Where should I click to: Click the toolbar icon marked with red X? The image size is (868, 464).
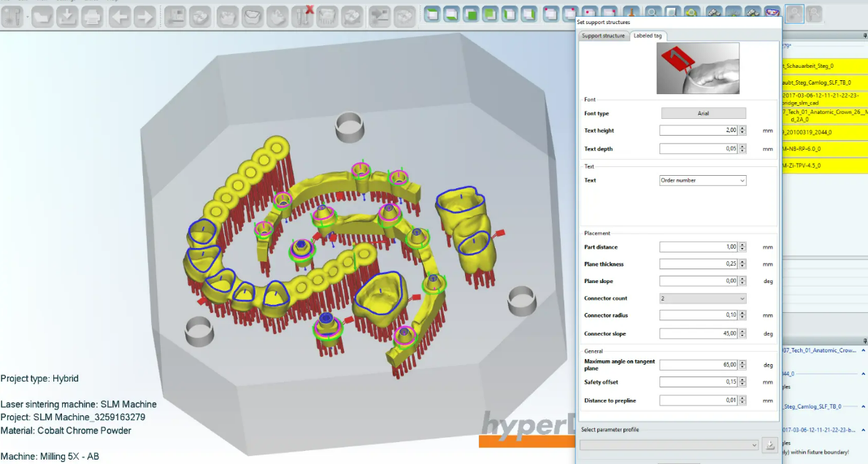click(x=302, y=17)
